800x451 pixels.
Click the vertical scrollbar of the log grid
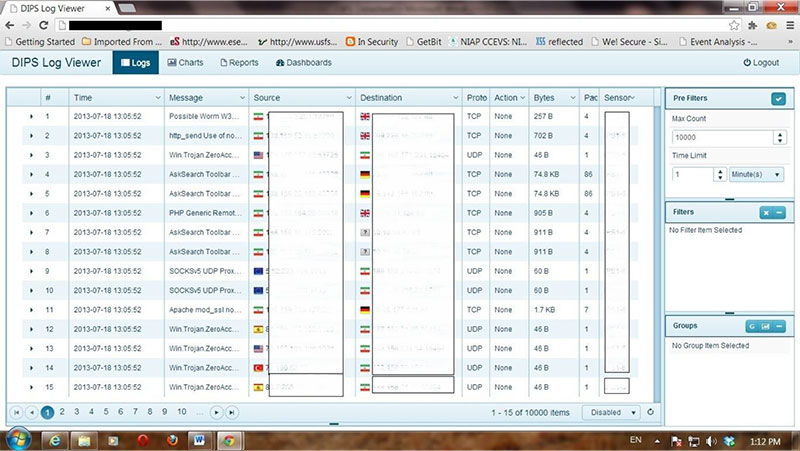pos(658,254)
